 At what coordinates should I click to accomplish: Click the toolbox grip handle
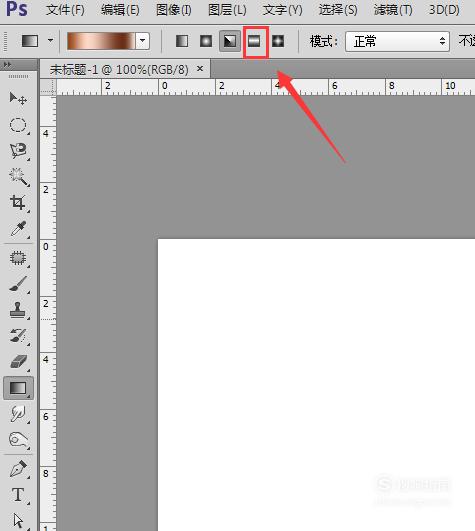pyautogui.click(x=18, y=77)
